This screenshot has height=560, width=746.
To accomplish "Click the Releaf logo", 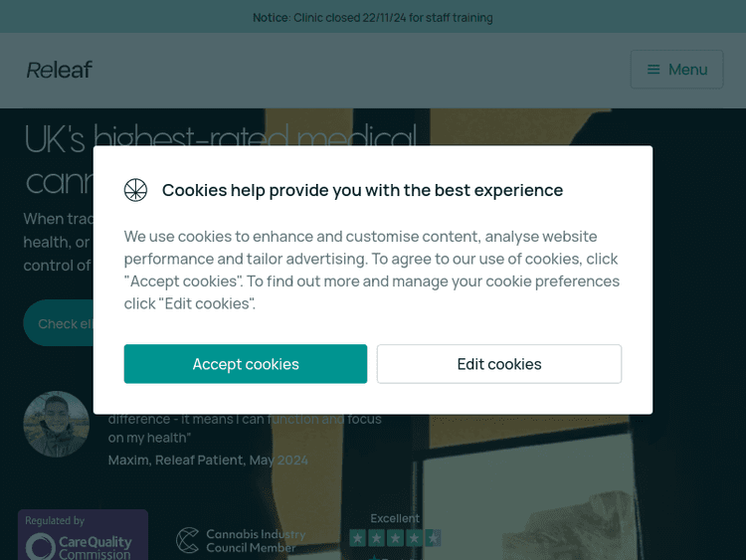I will point(60,70).
